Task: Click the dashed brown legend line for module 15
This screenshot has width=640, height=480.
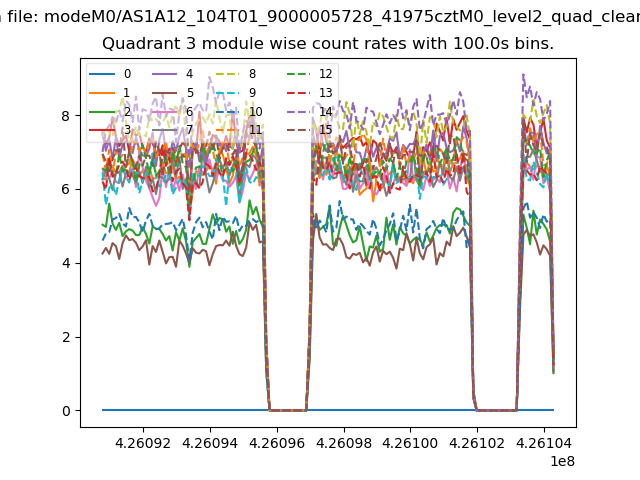Action: pyautogui.click(x=298, y=130)
